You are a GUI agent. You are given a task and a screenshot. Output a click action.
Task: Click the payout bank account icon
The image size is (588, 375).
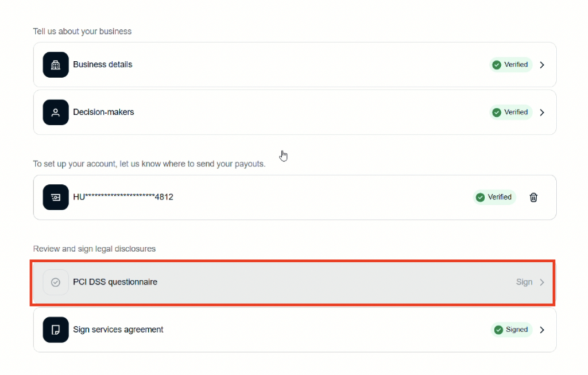(x=56, y=198)
